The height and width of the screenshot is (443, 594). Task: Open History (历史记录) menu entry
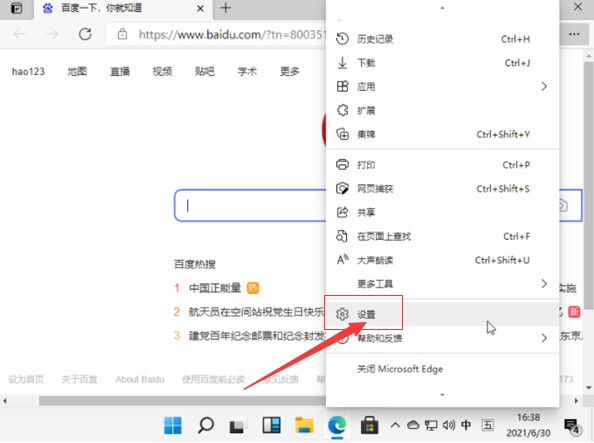(x=442, y=39)
